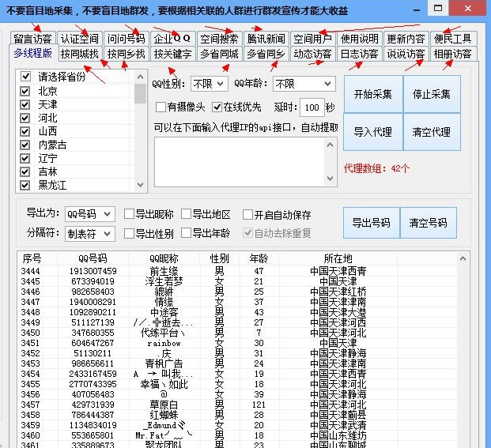Click the 所在地 column header
This screenshot has height=448, width=491.
point(338,258)
